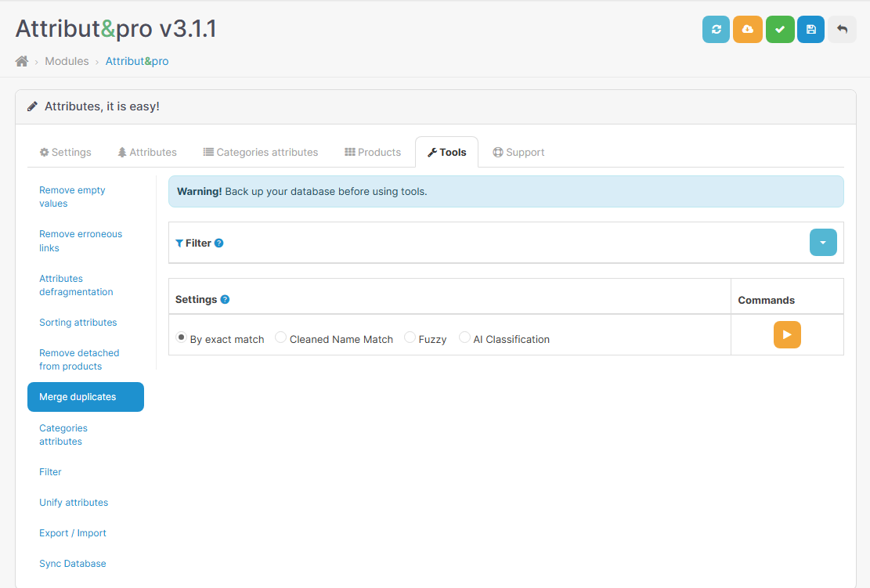
Task: Click the Settings help question mark icon
Action: point(225,300)
